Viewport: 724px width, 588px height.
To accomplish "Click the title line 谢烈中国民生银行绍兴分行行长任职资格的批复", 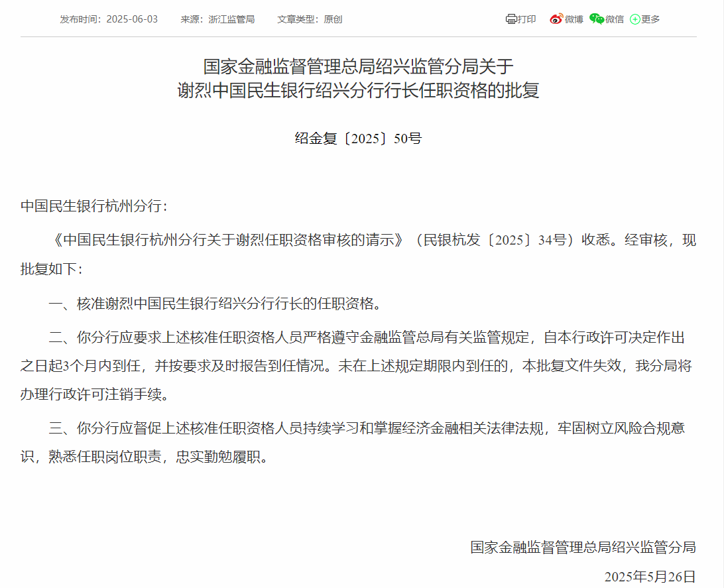I will pyautogui.click(x=358, y=90).
